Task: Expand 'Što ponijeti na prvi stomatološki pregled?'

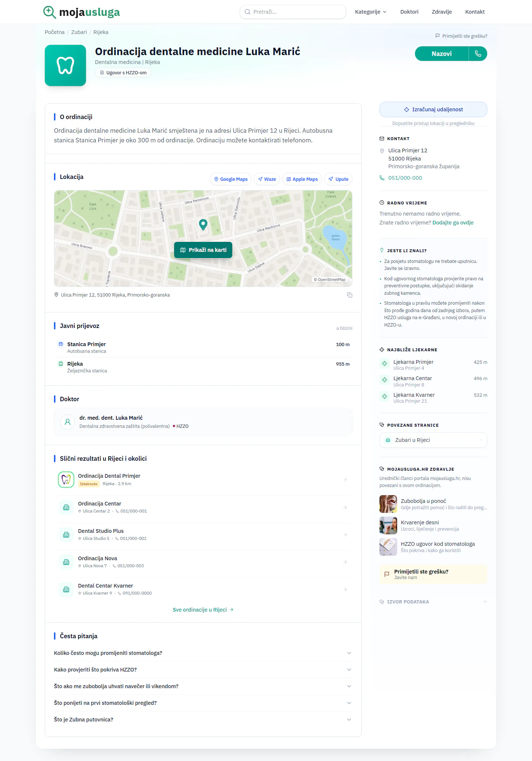Action: (203, 703)
